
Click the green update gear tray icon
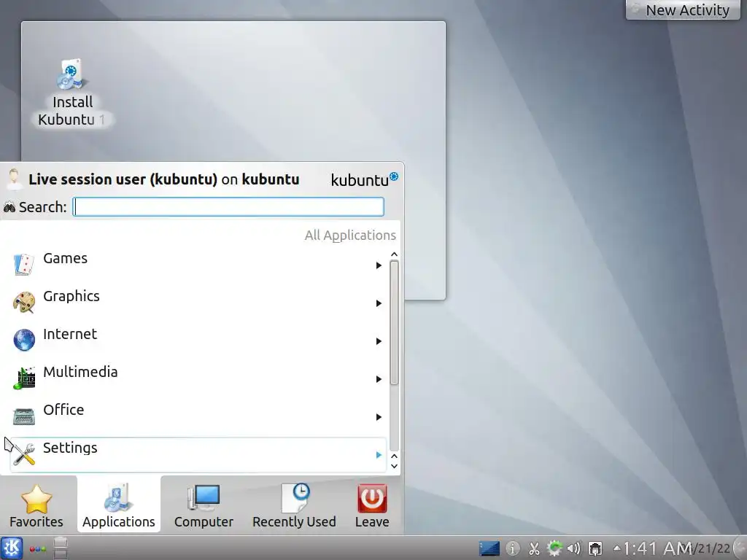554,548
